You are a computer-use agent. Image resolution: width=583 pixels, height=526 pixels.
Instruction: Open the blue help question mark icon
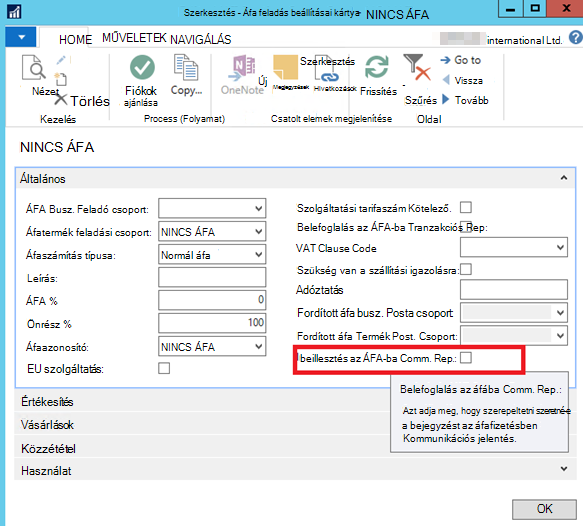point(576,37)
